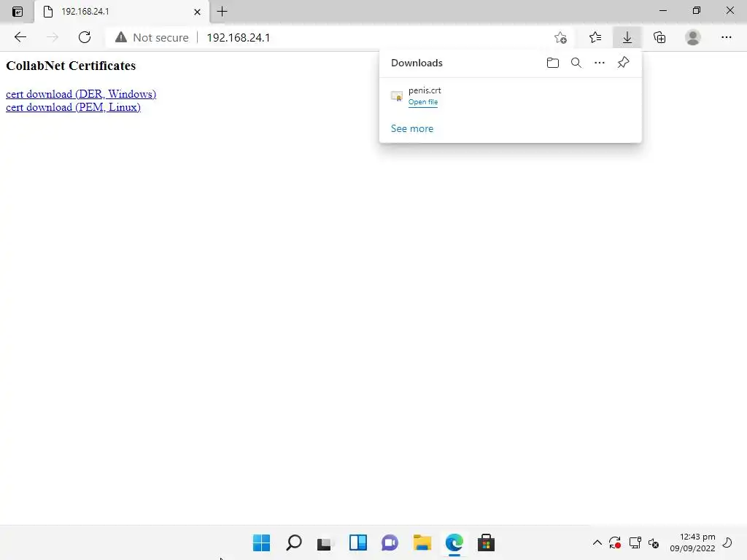Viewport: 747px width, 560px height.
Task: Click the sync tray icon with red dot
Action: tap(614, 542)
